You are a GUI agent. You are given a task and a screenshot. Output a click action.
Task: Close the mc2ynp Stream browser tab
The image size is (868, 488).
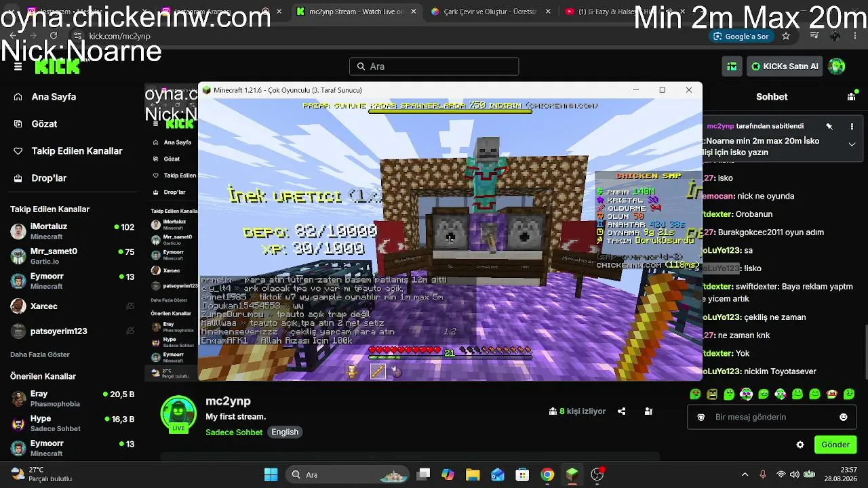tap(413, 12)
